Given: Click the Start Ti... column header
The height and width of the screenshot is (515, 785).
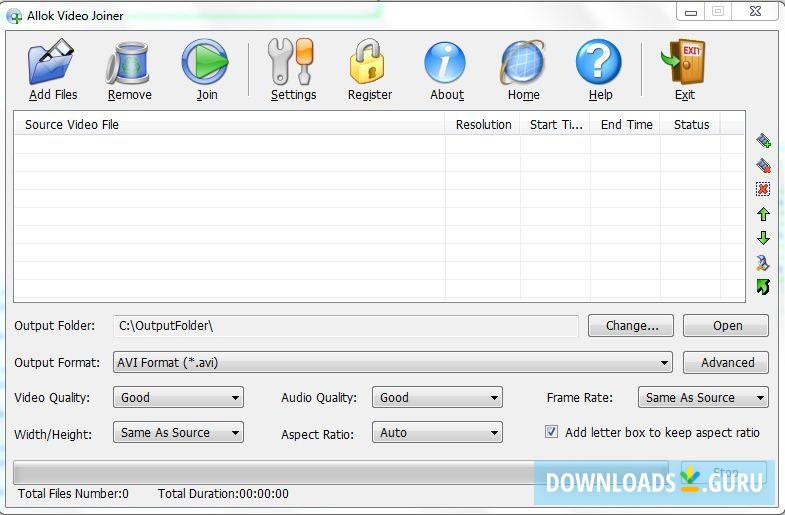Looking at the screenshot, I should (555, 125).
